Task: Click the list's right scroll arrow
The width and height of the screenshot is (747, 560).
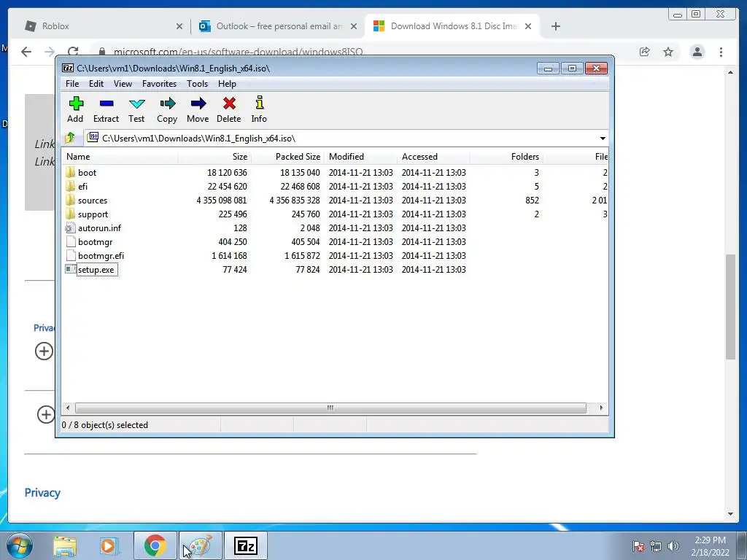Action: [x=601, y=408]
